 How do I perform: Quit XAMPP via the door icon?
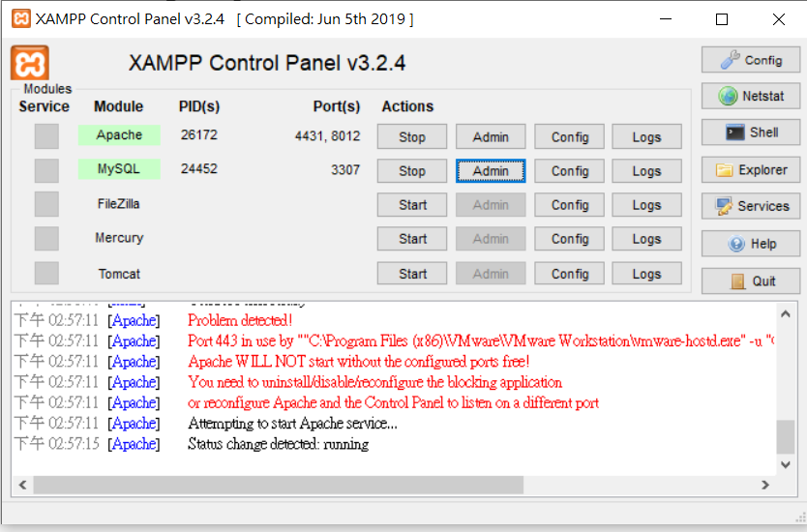click(750, 281)
